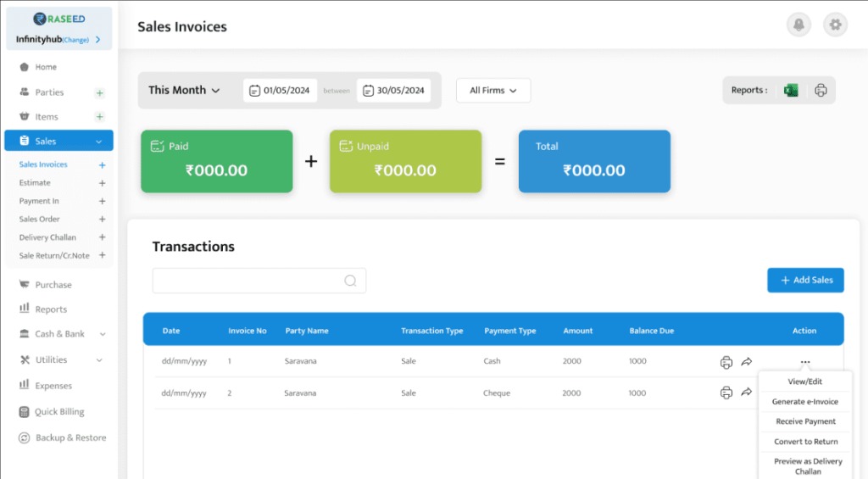Image resolution: width=868 pixels, height=479 pixels.
Task: Share invoice 2 using arrow icon
Action: point(747,393)
